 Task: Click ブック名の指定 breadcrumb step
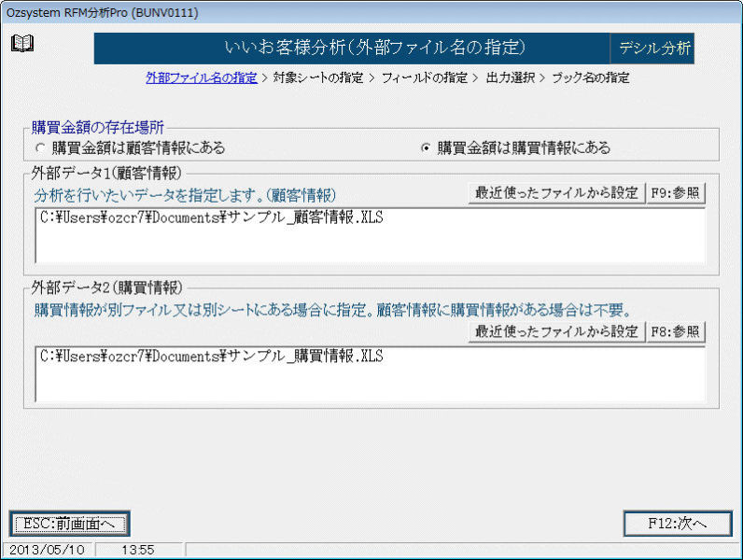[591, 77]
